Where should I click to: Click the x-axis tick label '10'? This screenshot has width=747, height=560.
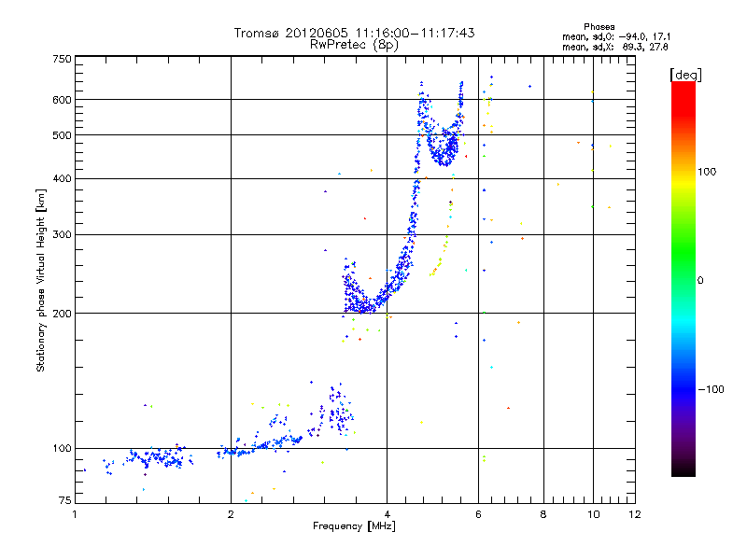point(593,514)
